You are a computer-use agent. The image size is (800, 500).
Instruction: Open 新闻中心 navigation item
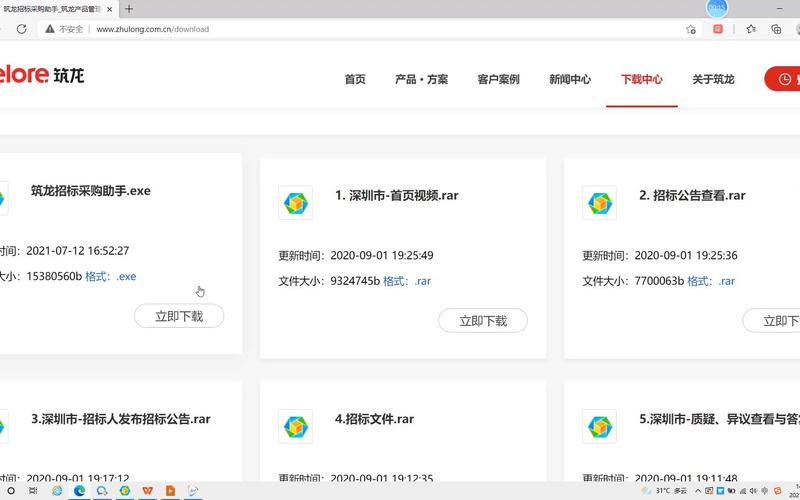click(x=570, y=80)
